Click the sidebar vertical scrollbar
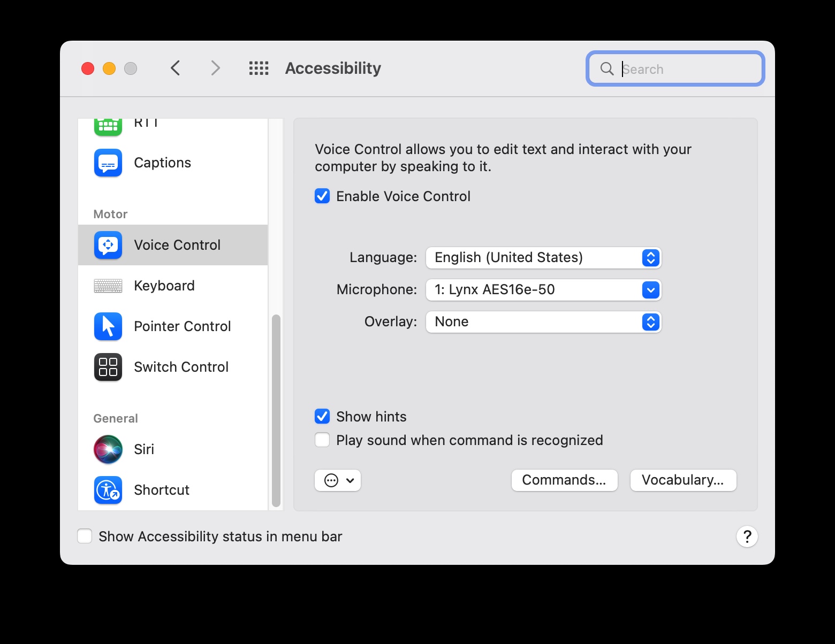This screenshot has width=835, height=644. coord(276,410)
